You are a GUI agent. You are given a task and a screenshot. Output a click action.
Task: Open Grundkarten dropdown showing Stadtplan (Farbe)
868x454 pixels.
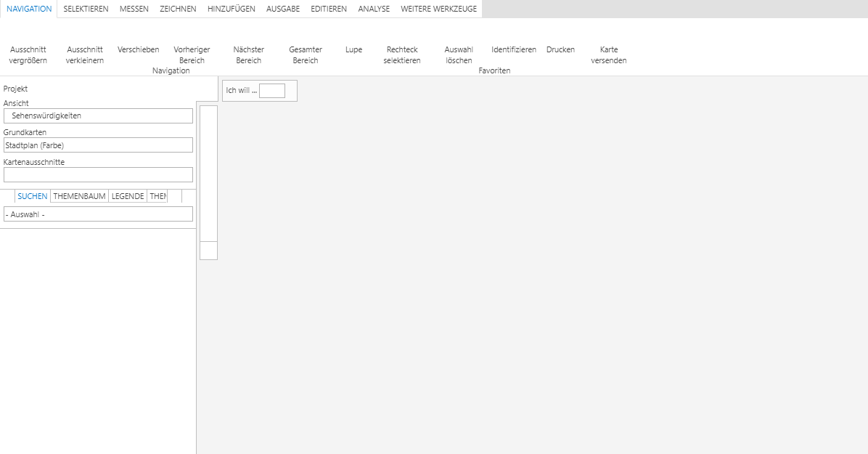coord(98,145)
